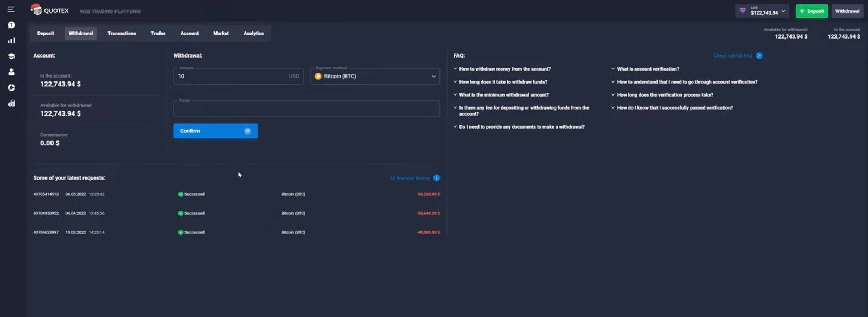Click the arrow icon beside Check out full FAQ
868x317 pixels.
point(759,55)
